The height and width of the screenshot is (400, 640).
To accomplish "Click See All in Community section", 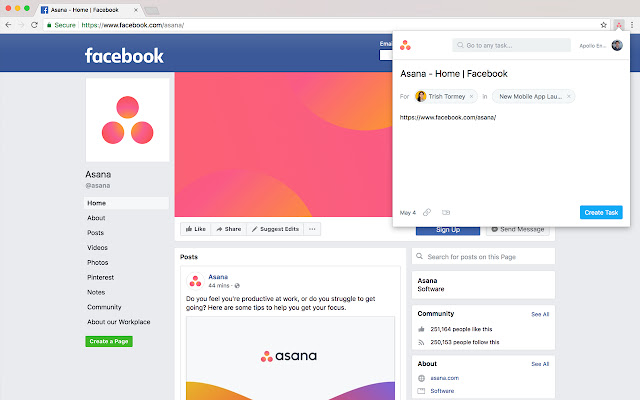I will [540, 314].
